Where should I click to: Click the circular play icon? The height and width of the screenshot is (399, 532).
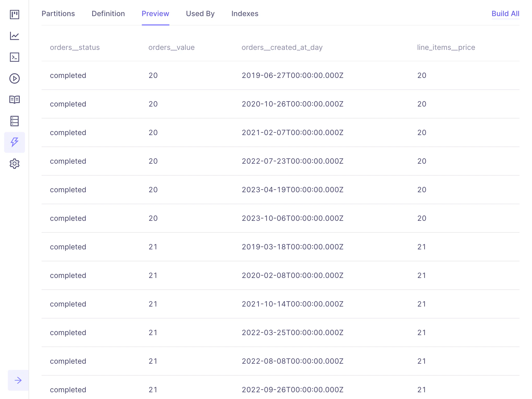pyautogui.click(x=15, y=78)
